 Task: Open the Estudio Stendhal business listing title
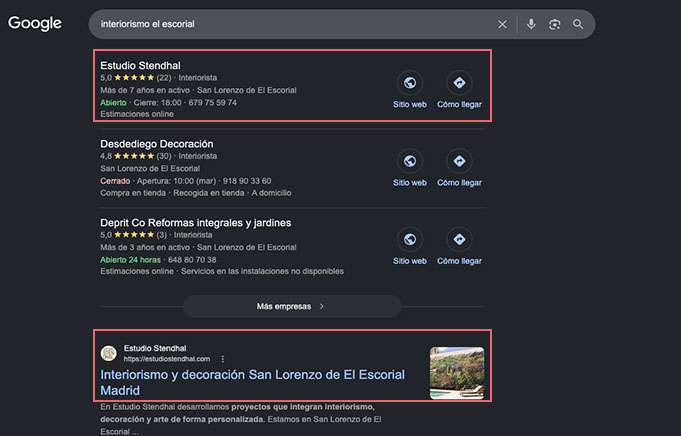click(140, 66)
